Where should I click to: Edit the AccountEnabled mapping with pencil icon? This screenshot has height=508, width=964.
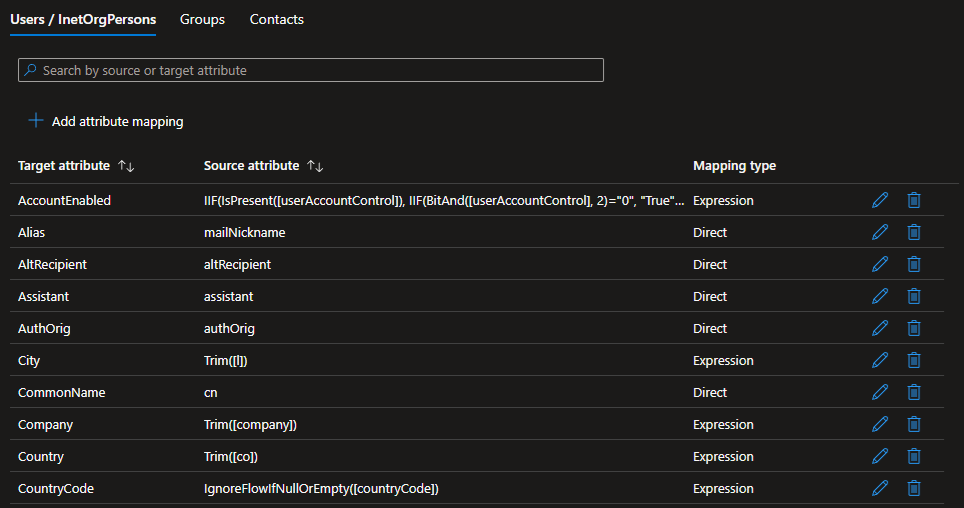pyautogui.click(x=880, y=200)
